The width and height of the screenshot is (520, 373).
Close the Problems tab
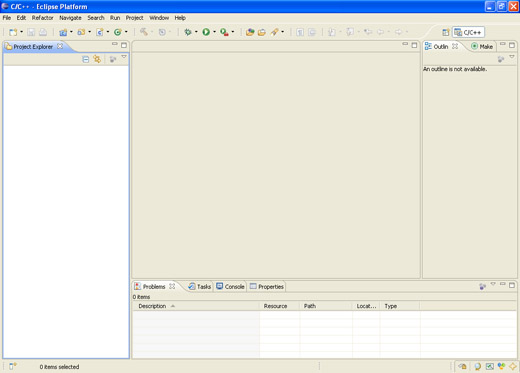[x=172, y=286]
